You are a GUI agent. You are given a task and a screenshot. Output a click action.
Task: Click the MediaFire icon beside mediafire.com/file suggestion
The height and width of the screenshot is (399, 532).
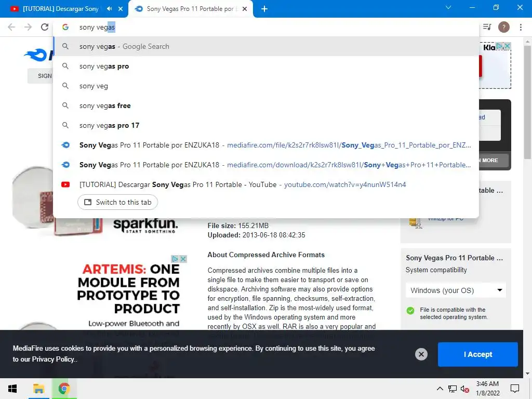click(x=65, y=145)
